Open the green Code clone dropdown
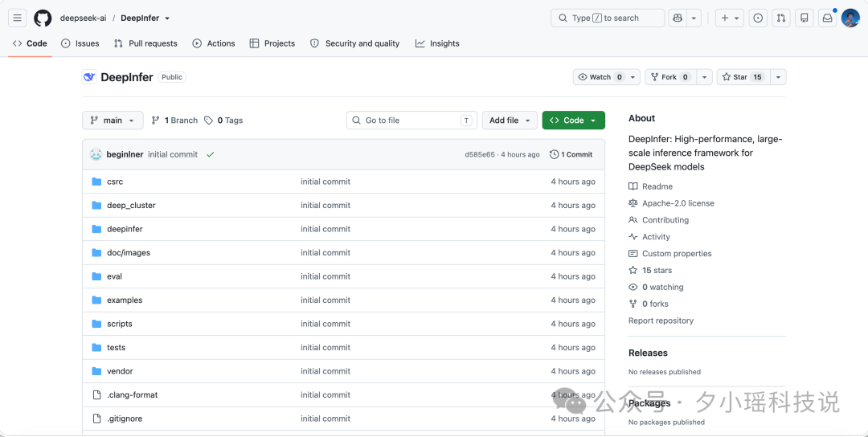The height and width of the screenshot is (437, 868). point(574,120)
